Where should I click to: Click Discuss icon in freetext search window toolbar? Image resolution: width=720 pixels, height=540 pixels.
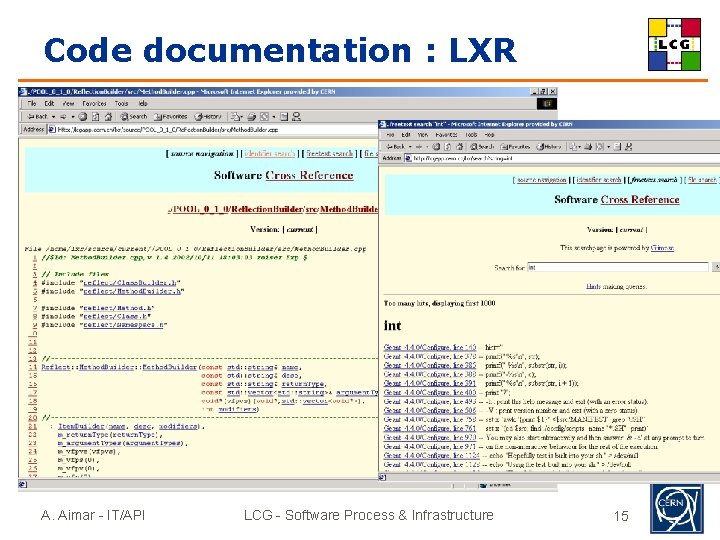point(618,146)
